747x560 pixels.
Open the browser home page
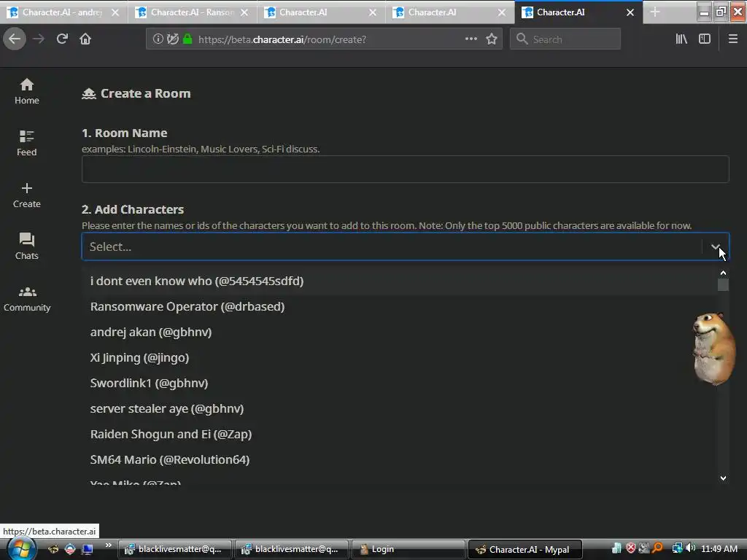pyautogui.click(x=85, y=39)
